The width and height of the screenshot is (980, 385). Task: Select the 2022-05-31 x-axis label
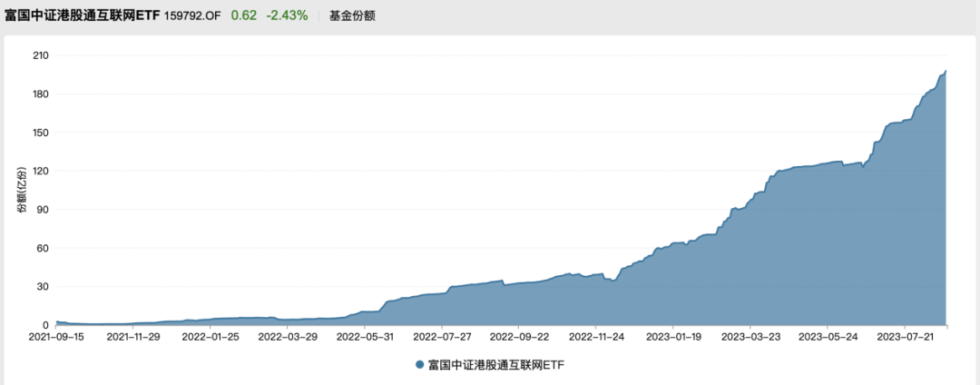[364, 337]
